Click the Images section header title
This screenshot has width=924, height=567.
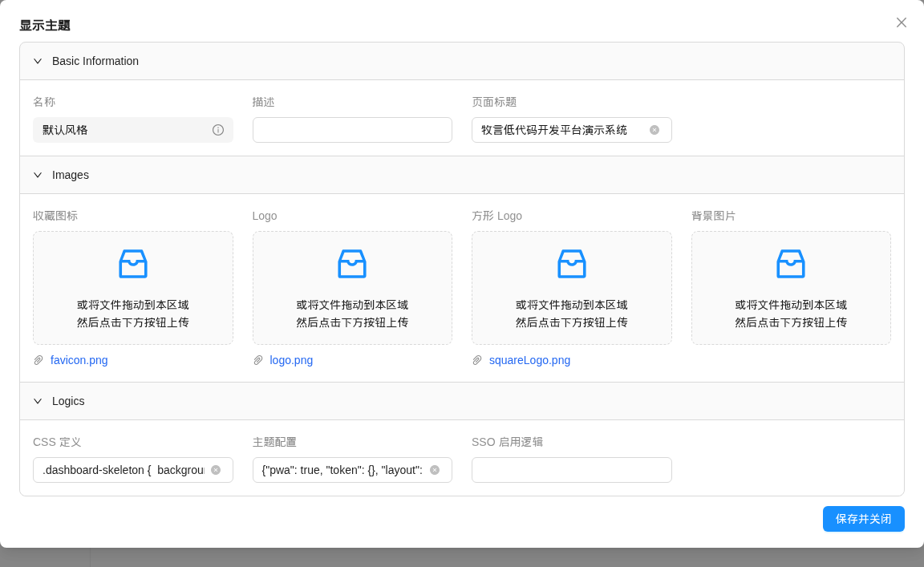[x=71, y=175]
